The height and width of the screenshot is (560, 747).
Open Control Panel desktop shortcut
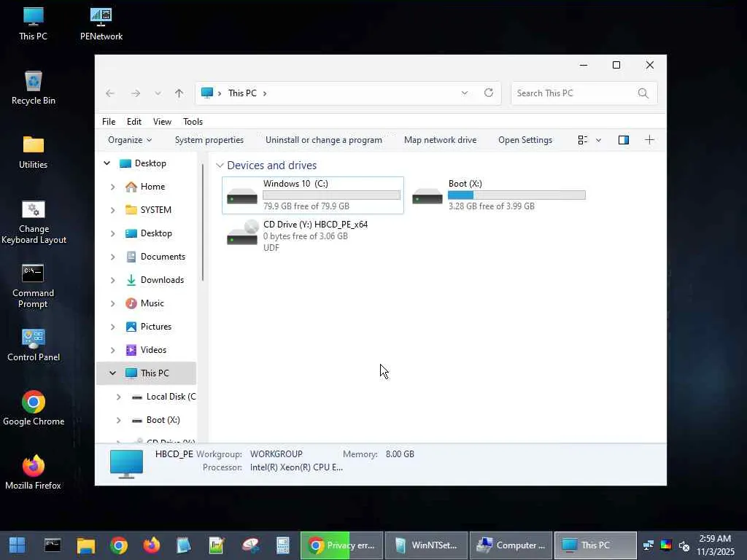coord(34,345)
